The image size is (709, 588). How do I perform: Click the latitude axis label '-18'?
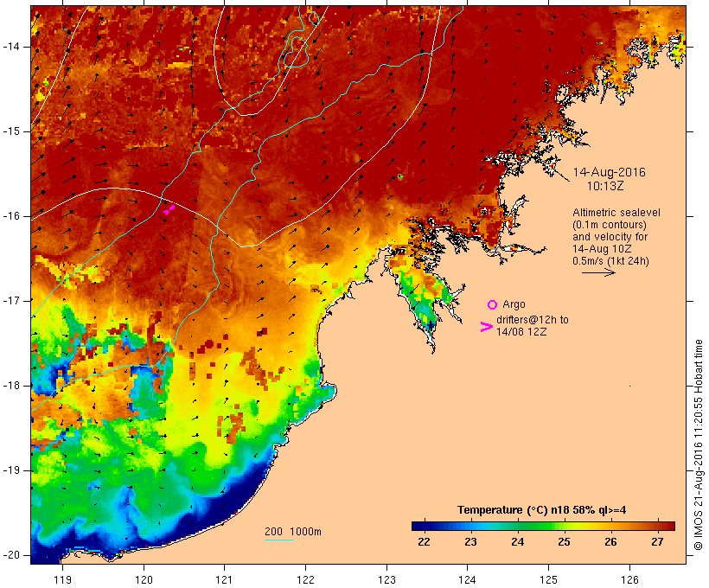click(x=11, y=386)
